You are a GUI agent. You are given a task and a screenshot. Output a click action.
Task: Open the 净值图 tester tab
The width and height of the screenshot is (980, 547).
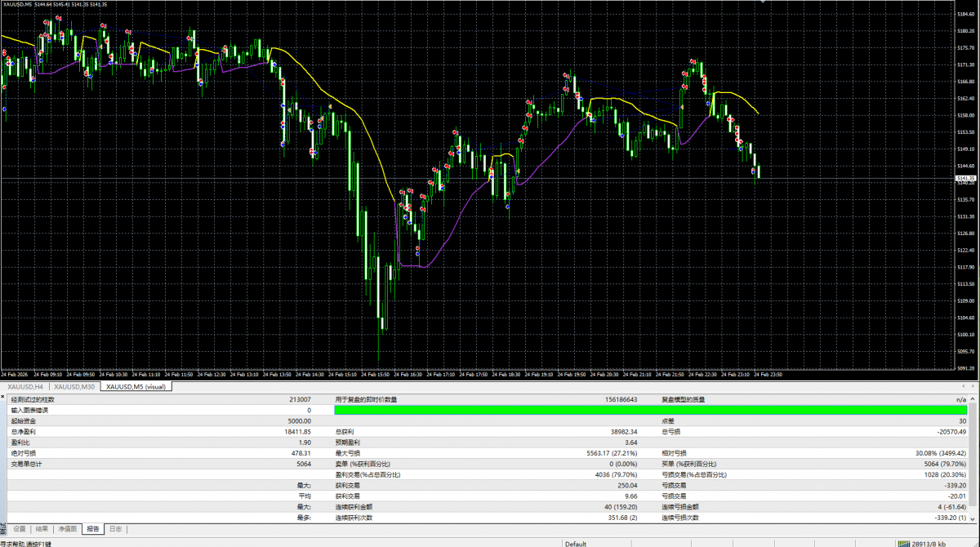pos(69,529)
